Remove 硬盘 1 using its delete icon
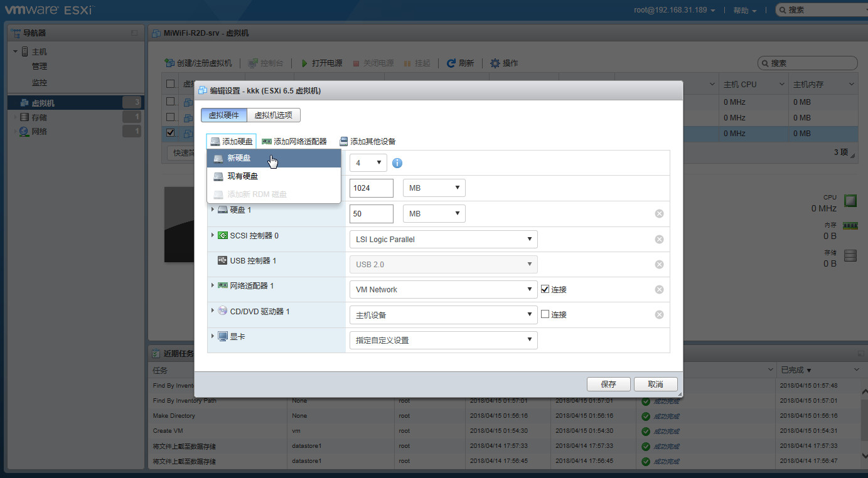This screenshot has height=478, width=868. 659,214
